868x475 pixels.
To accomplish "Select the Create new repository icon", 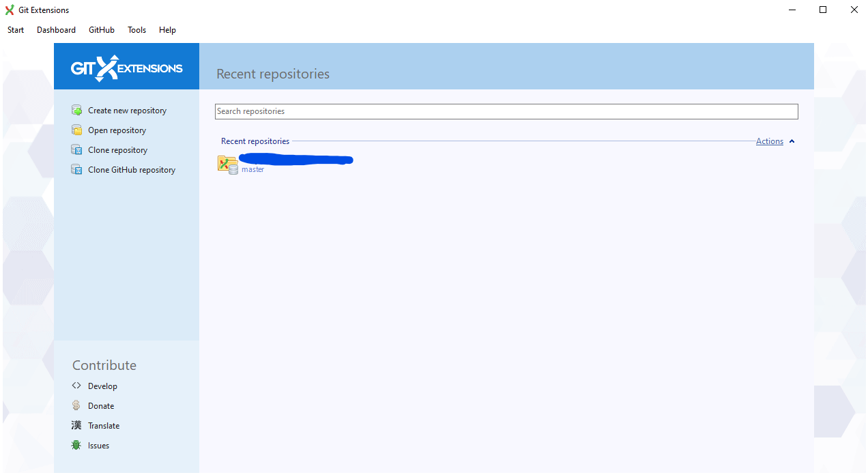I will (76, 110).
